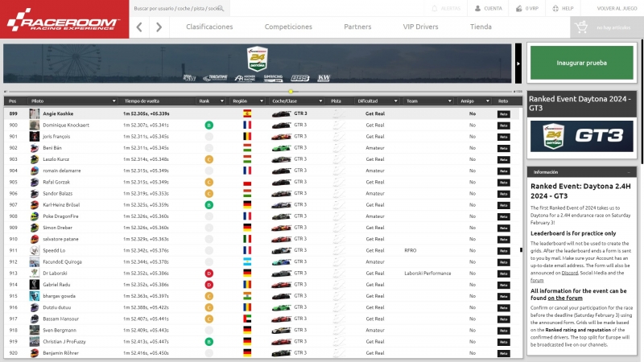Screen dimensions: 644x362
Task: Click the track icon in Beni Bán row
Action: coord(339,148)
